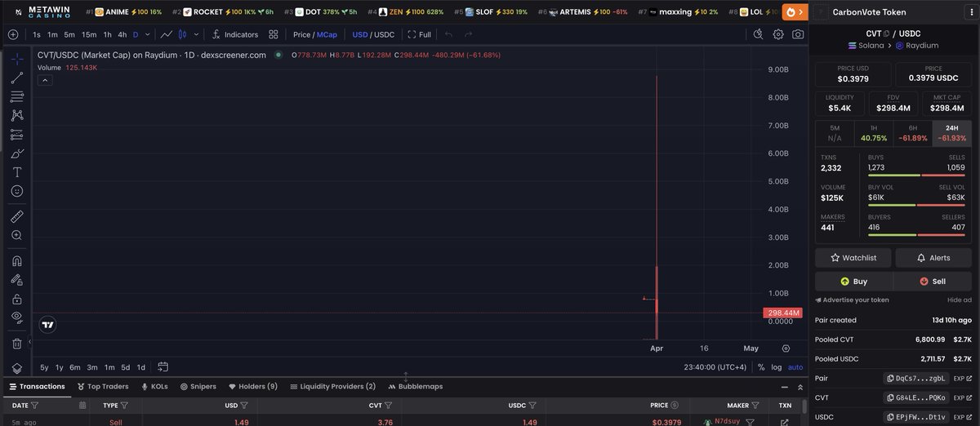Open the chart style dropdown arrow

pos(194,34)
